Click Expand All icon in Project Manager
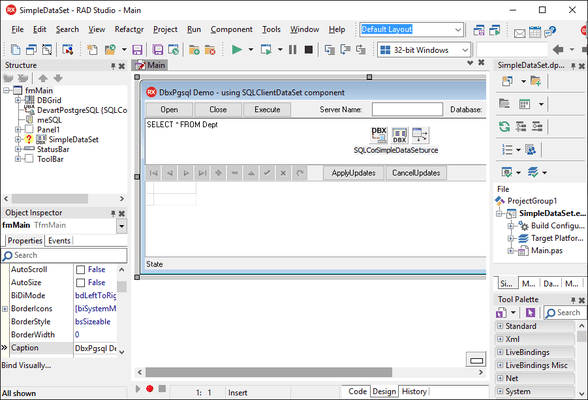 tap(520, 126)
